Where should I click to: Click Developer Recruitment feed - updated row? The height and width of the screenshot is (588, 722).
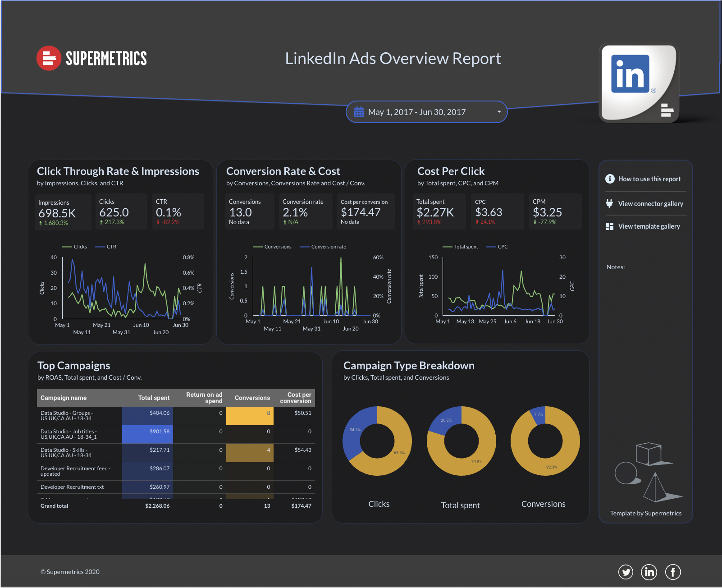tap(176, 471)
